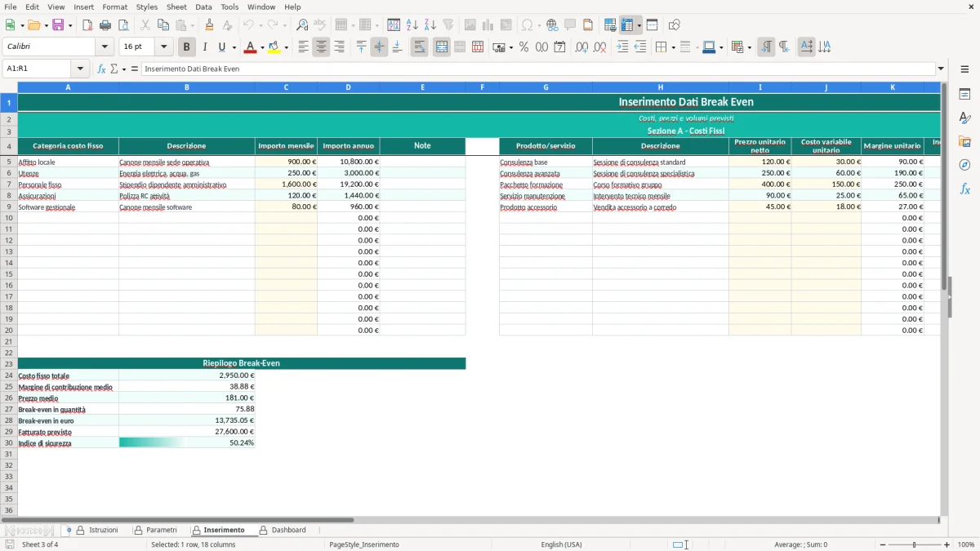980x551 pixels.
Task: Open background color dropdown arrow
Action: (286, 47)
